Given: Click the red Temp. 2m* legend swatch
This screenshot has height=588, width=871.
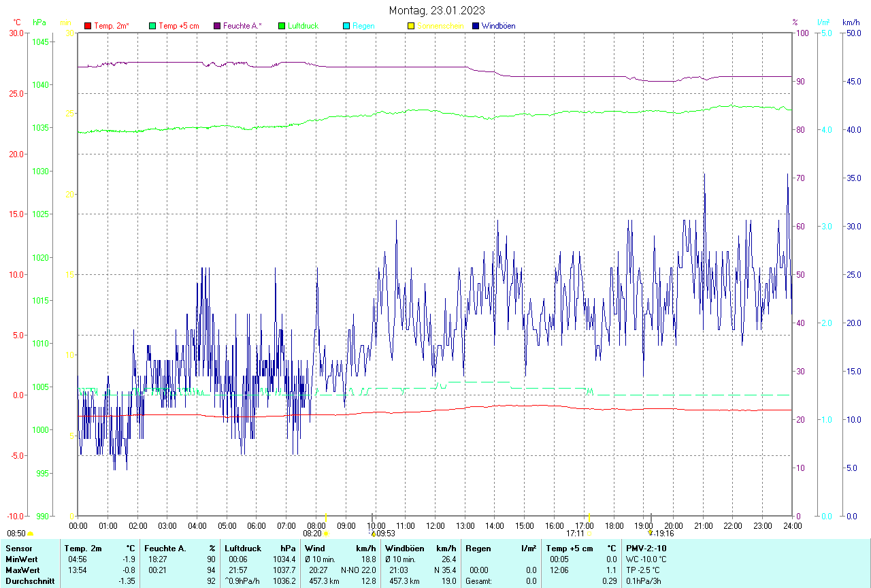Looking at the screenshot, I should [x=88, y=26].
